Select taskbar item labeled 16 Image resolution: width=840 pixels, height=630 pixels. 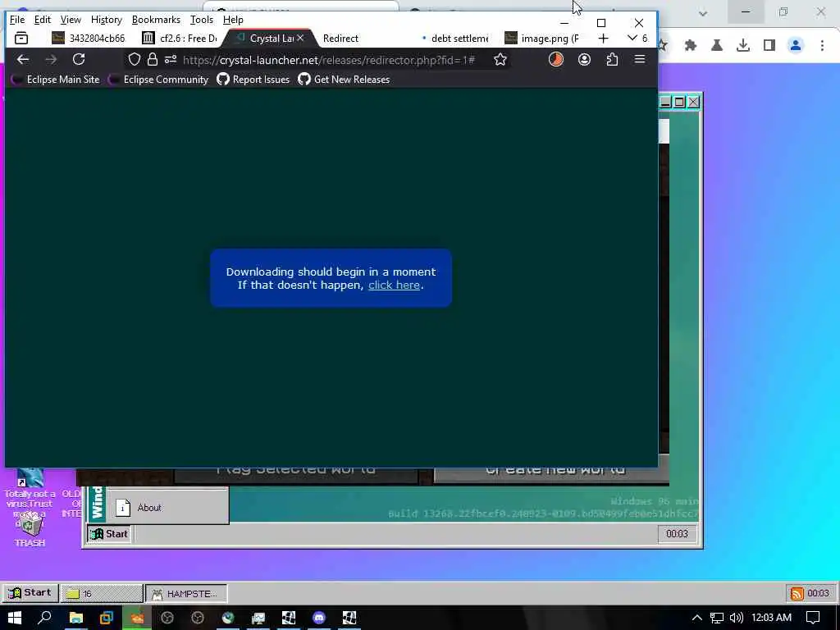102,594
